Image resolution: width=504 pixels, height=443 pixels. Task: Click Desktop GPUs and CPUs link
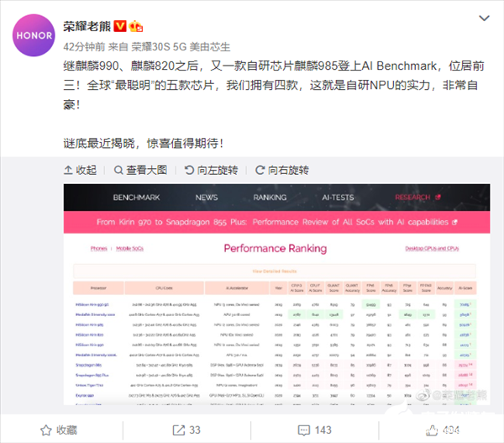[x=432, y=248]
